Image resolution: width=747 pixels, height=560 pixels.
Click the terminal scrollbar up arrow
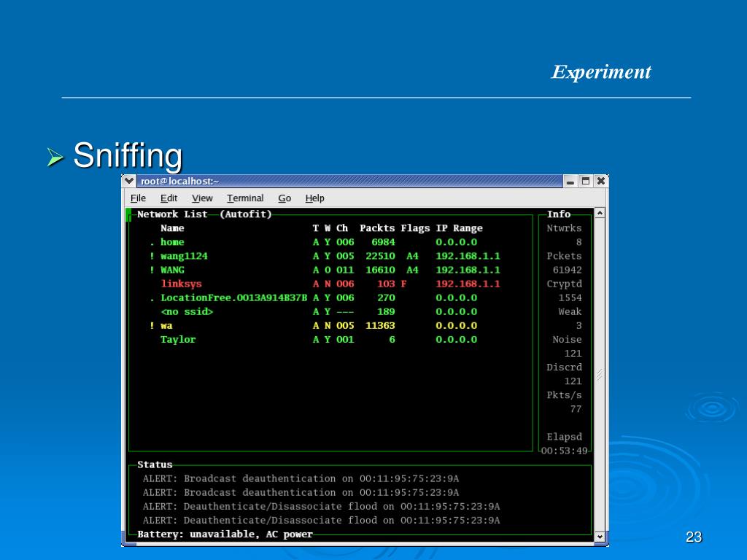[x=600, y=213]
